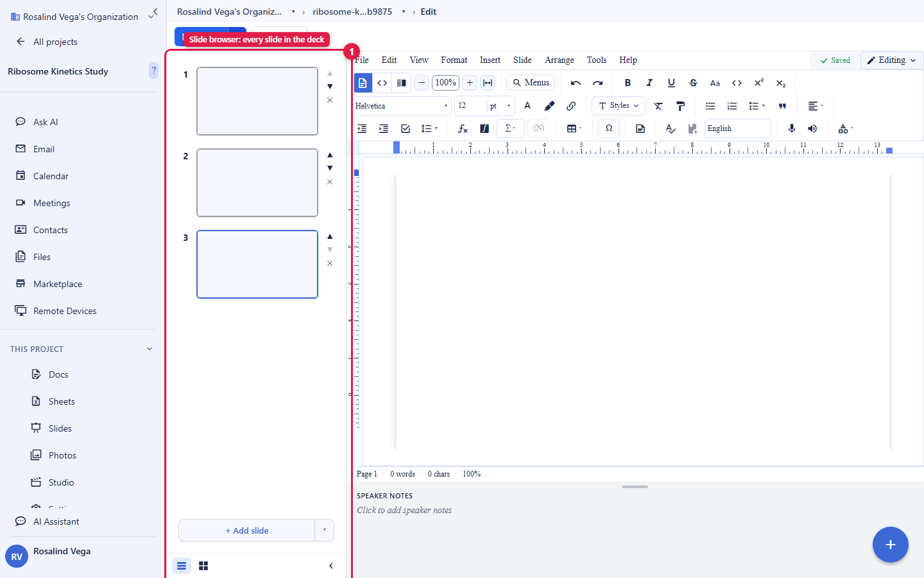This screenshot has height=578, width=924.
Task: Open the font color (A) tool
Action: click(527, 106)
